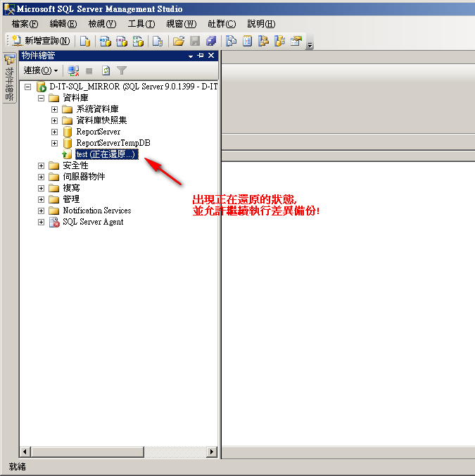475x476 pixels.
Task: Click the SQL Server Agent stopped icon
Action: (x=54, y=222)
